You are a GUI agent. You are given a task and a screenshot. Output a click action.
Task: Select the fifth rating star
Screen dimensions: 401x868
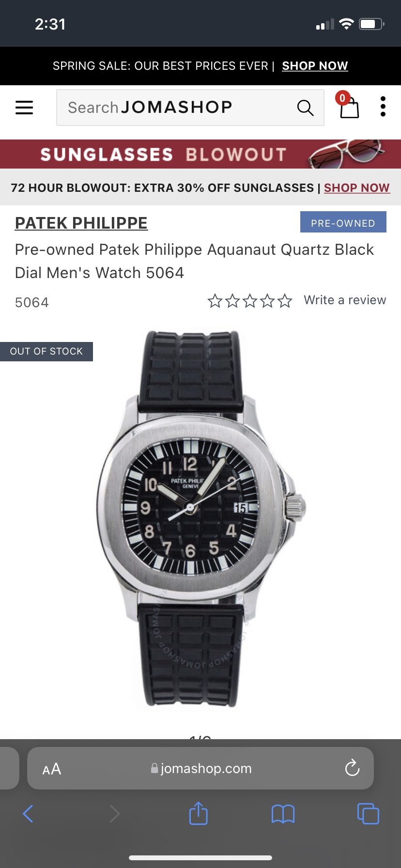(x=285, y=301)
